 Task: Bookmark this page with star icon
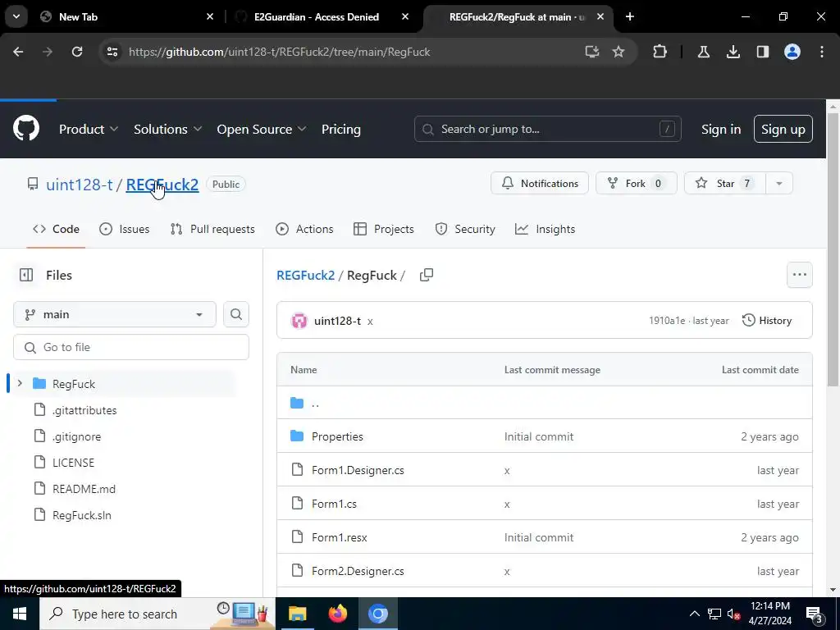pyautogui.click(x=619, y=52)
